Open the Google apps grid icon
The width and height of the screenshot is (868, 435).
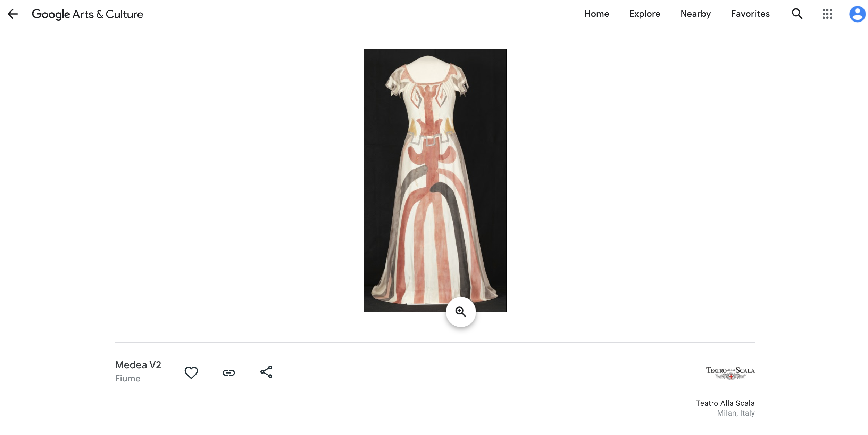tap(827, 14)
